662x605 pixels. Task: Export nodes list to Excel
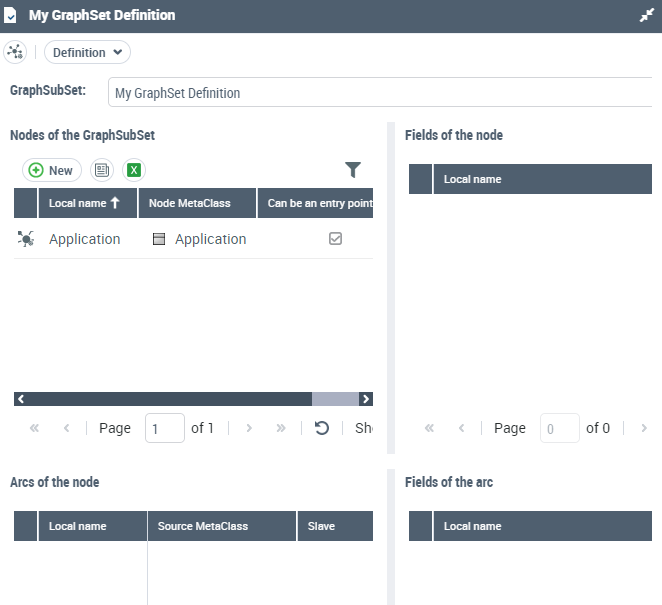[134, 170]
